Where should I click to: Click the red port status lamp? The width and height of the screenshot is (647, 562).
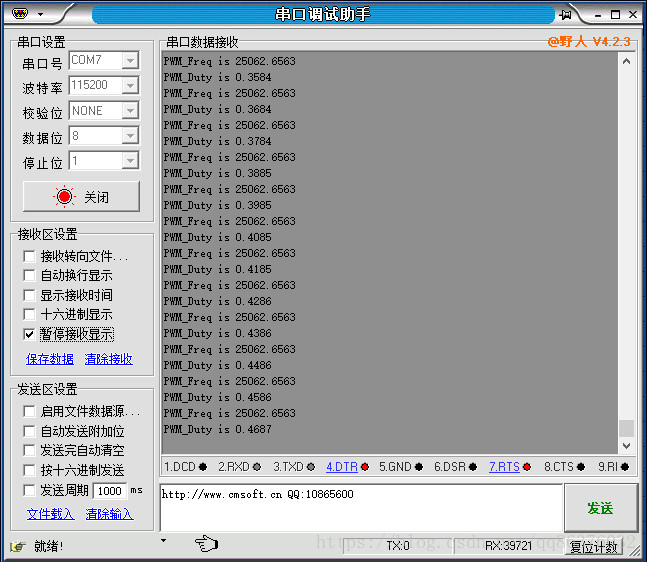point(64,197)
